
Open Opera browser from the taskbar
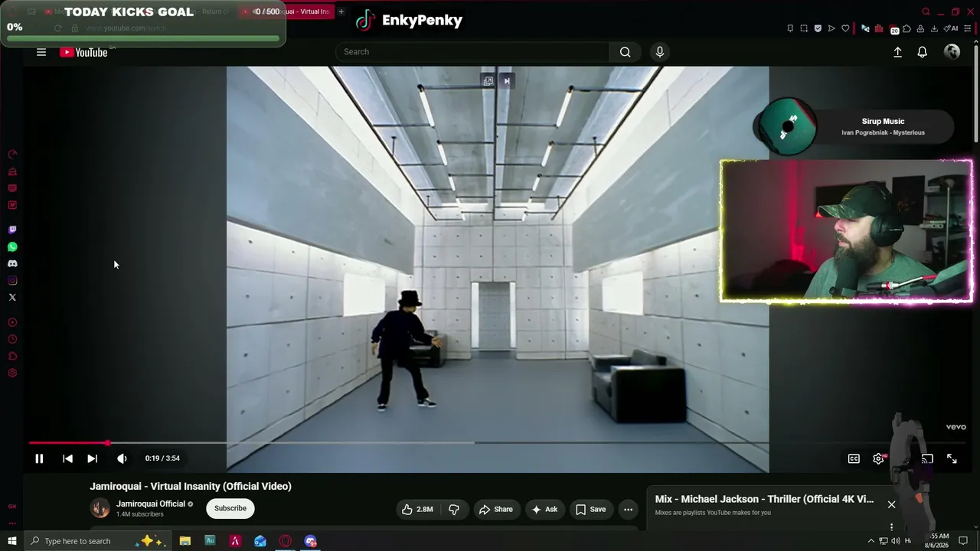[x=285, y=541]
